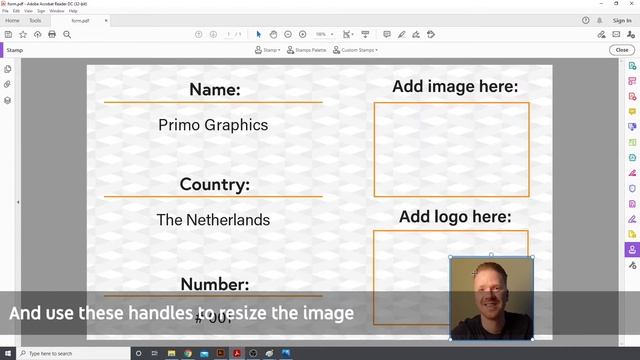This screenshot has width=640, height=360.
Task: Click the yellow Comment tool in right pane
Action: pos(632,111)
